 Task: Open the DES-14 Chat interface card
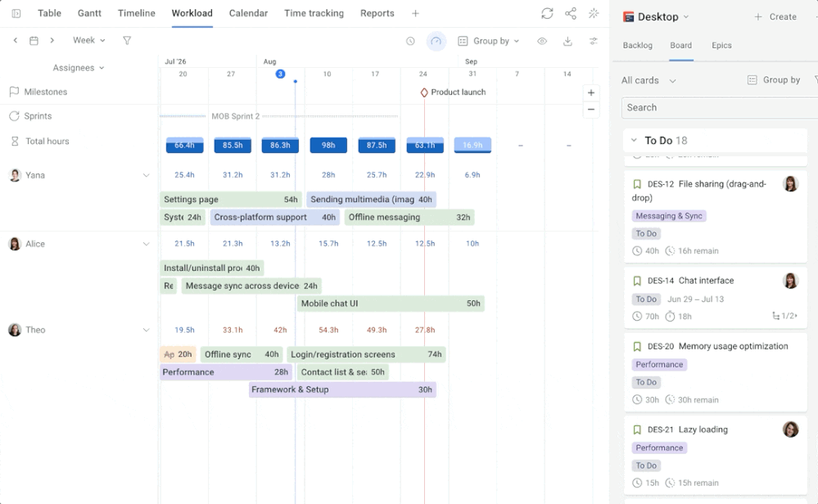[x=715, y=298]
